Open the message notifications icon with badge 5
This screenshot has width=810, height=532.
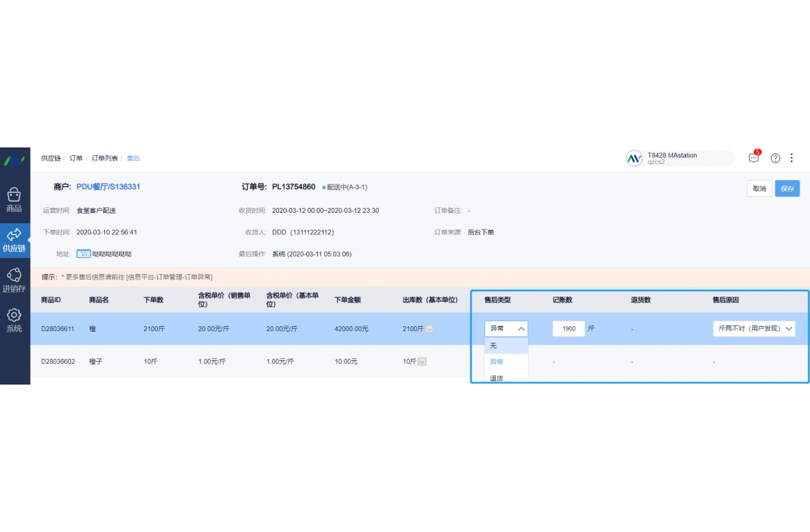click(x=753, y=159)
